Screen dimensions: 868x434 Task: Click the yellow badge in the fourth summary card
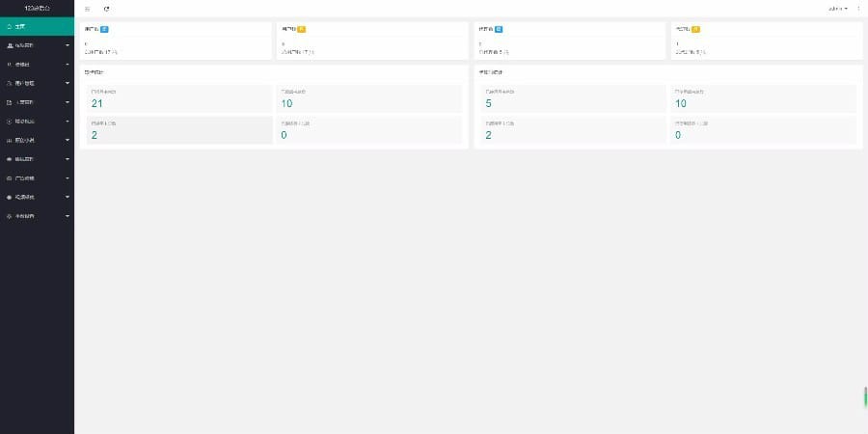click(695, 29)
